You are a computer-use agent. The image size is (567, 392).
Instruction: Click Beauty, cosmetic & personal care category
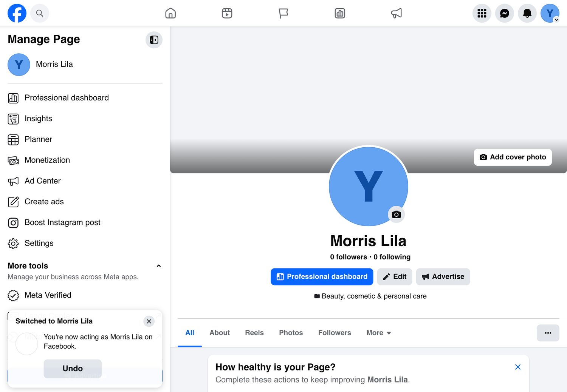(374, 296)
